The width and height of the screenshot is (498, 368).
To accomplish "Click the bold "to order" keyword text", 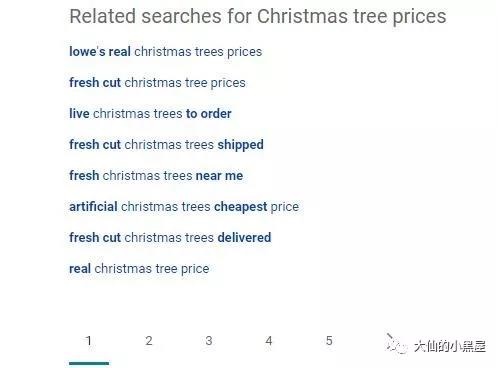I will click(209, 114).
